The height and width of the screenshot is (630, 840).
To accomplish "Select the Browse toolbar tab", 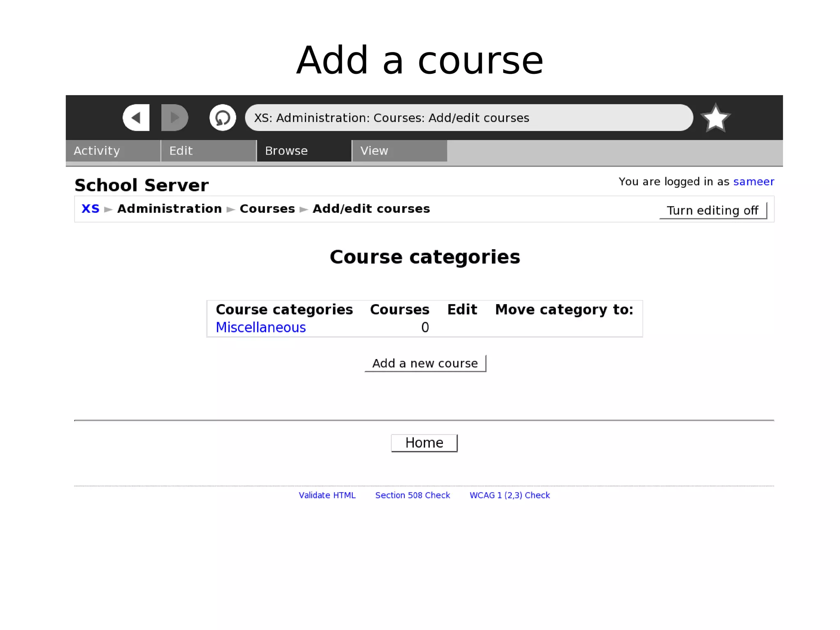I will 304,151.
